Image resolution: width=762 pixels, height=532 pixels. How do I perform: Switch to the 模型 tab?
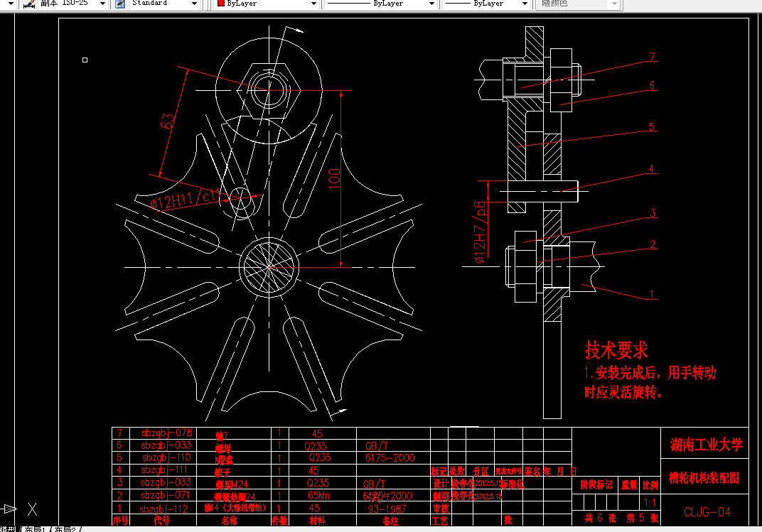coord(9,529)
